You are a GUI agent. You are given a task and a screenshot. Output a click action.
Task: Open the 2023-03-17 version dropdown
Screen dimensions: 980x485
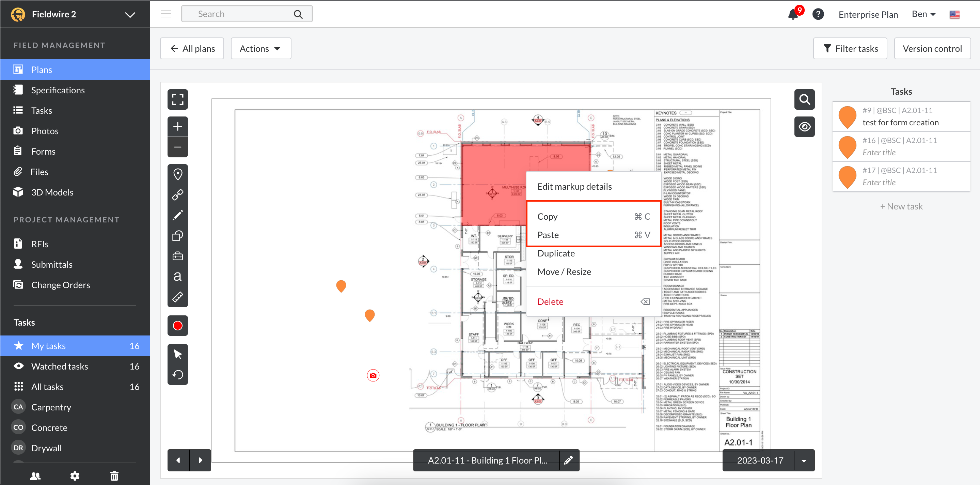pyautogui.click(x=804, y=460)
